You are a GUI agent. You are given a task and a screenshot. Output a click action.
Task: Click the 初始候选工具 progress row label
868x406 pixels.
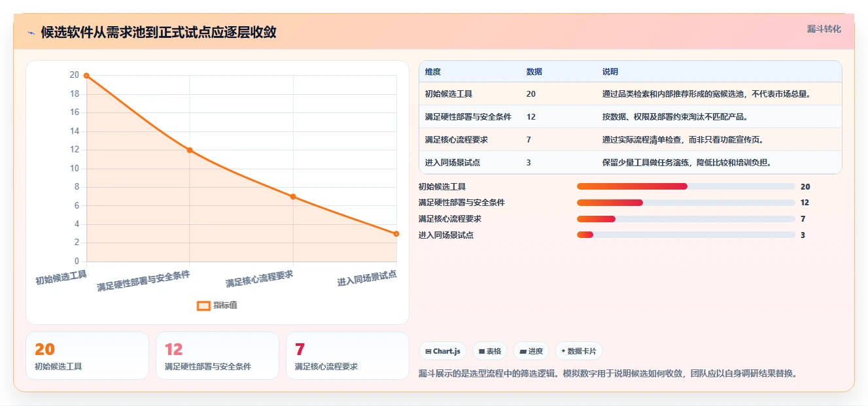point(442,187)
